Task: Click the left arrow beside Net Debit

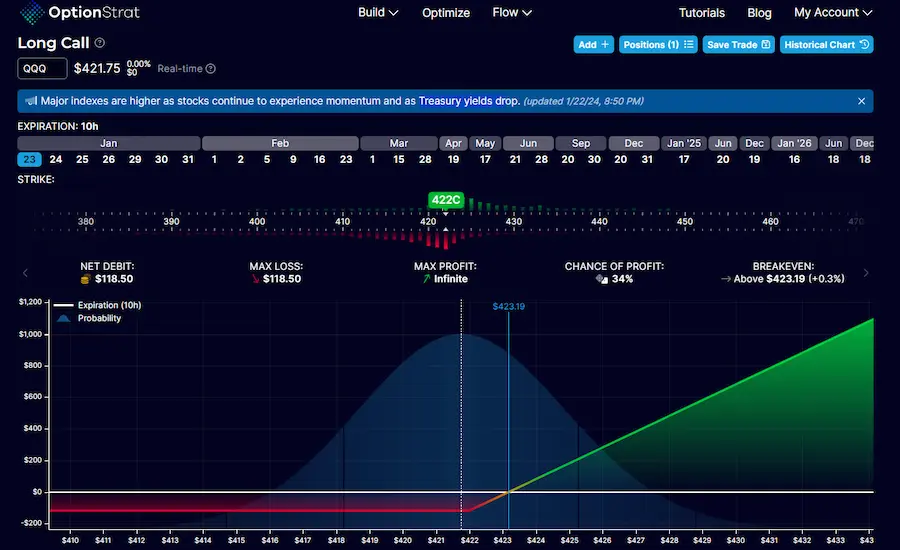Action: (x=26, y=273)
